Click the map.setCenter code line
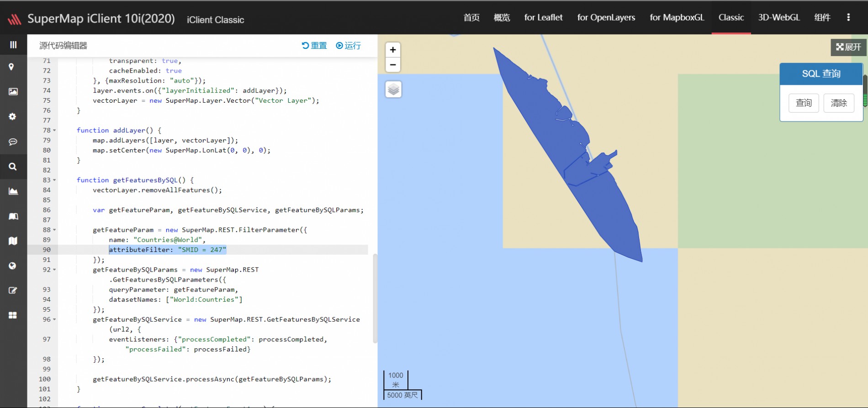The width and height of the screenshot is (868, 408). point(181,150)
